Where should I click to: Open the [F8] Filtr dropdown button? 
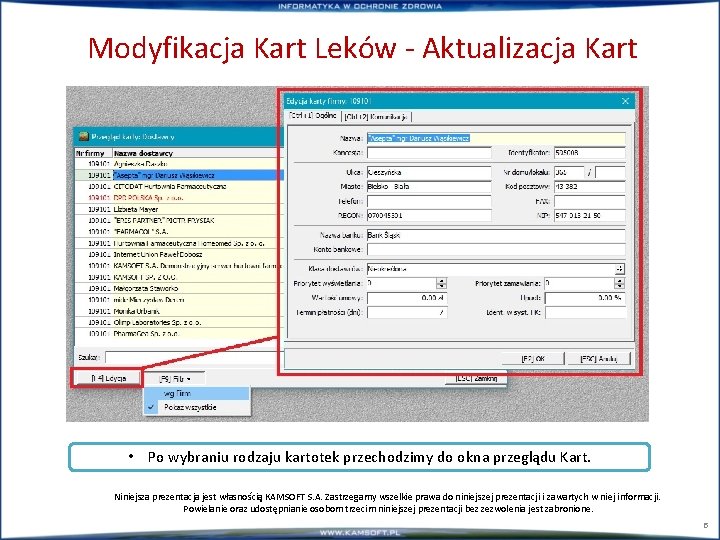[174, 379]
